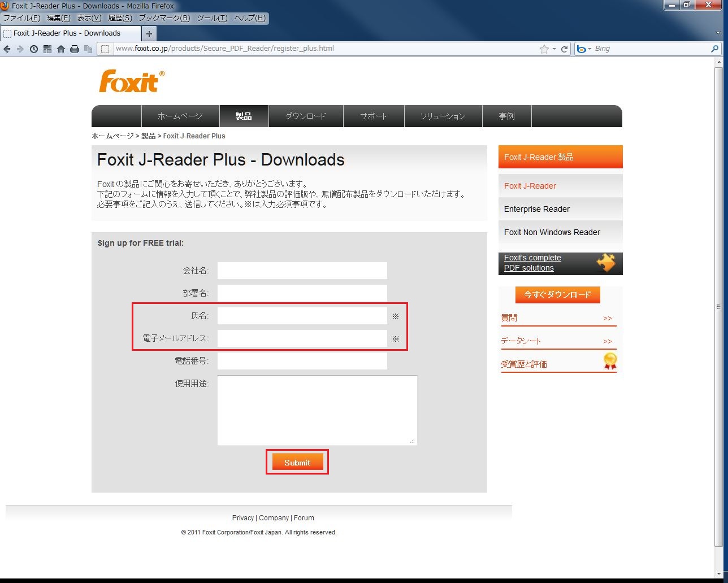The height and width of the screenshot is (583, 728).
Task: Click the Foxit logo
Action: tap(132, 81)
